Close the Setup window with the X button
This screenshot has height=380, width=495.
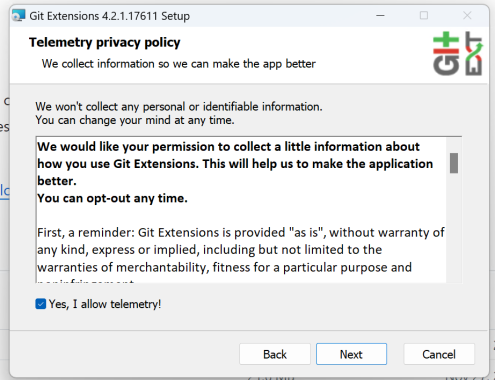tap(467, 15)
